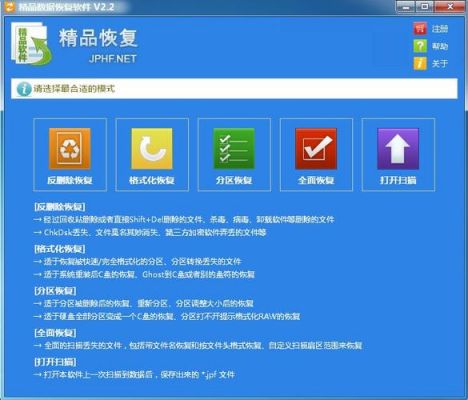Image resolution: width=468 pixels, height=400 pixels.
Task: Click the [反删除恢复] section heading
Action: point(60,207)
